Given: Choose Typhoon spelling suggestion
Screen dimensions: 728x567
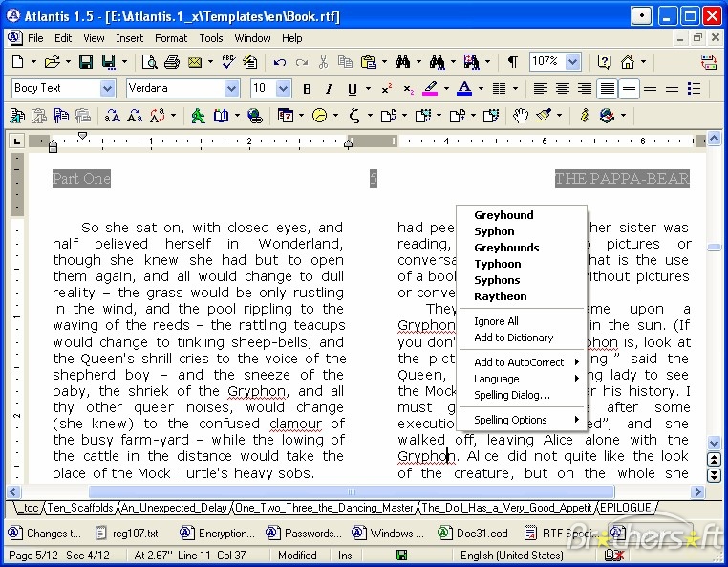Looking at the screenshot, I should [x=523, y=264].
